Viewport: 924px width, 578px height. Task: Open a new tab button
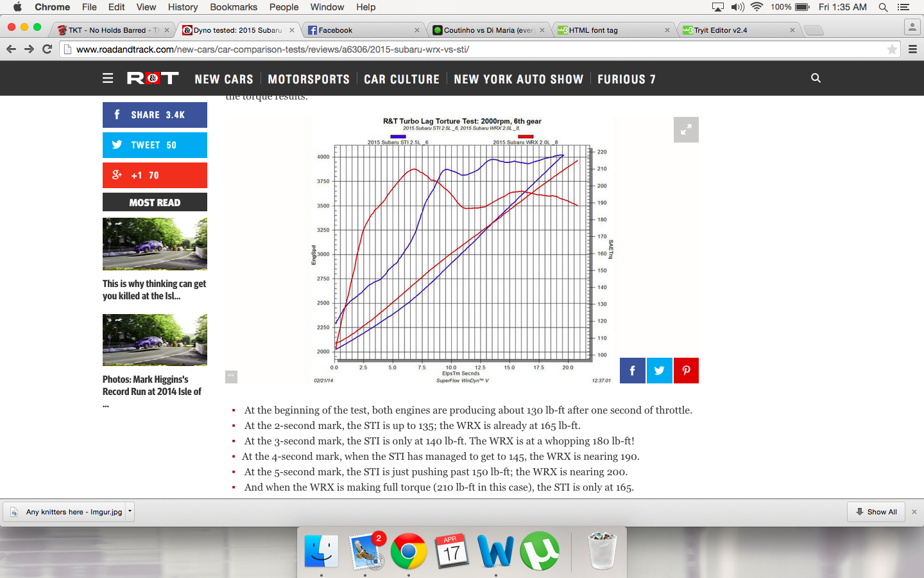point(813,30)
